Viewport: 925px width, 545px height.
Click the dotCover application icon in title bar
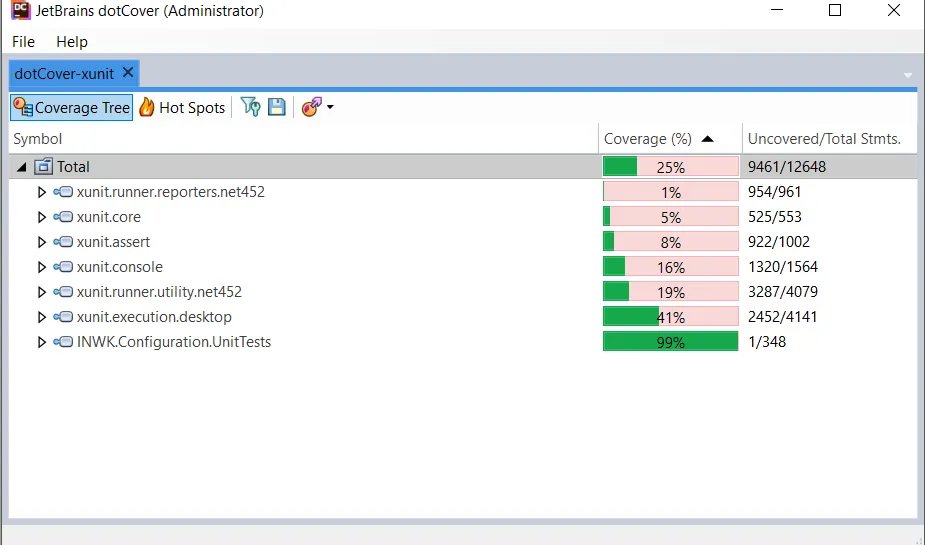pos(21,10)
